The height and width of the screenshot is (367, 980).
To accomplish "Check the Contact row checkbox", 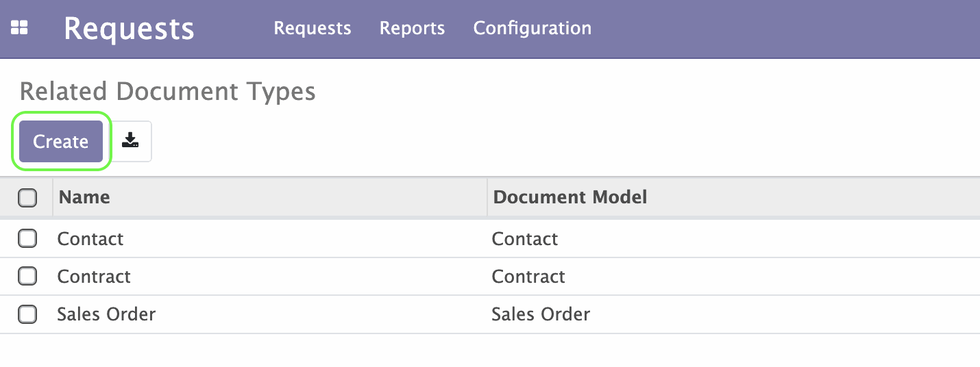I will pos(27,238).
